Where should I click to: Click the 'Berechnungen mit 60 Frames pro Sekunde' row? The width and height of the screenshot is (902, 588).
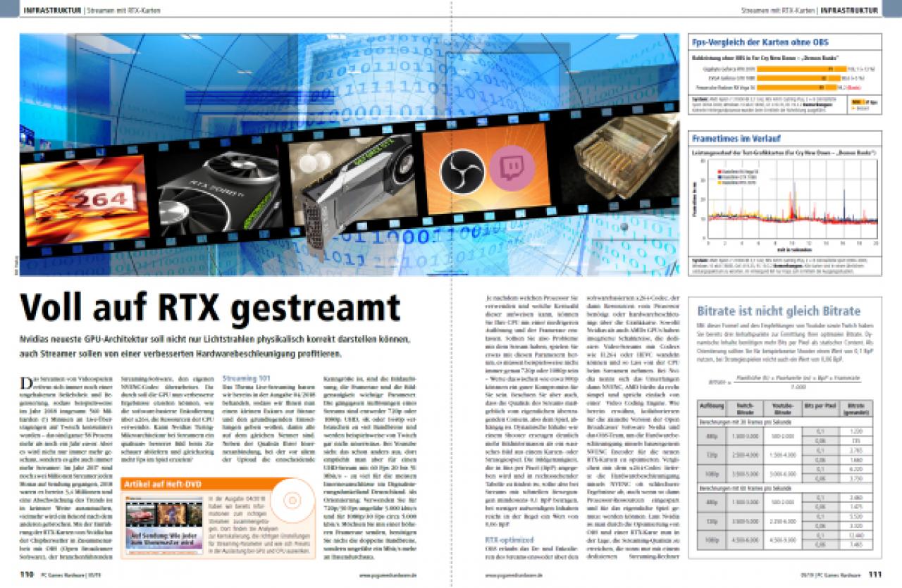(785, 488)
